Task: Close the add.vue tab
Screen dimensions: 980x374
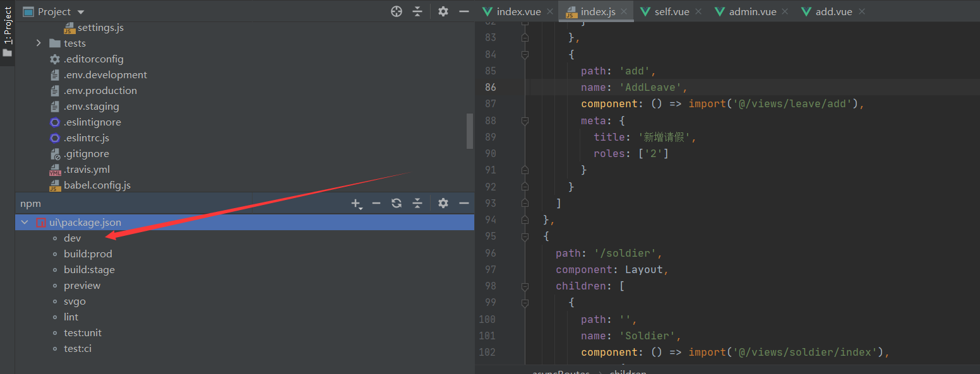Action: 862,11
